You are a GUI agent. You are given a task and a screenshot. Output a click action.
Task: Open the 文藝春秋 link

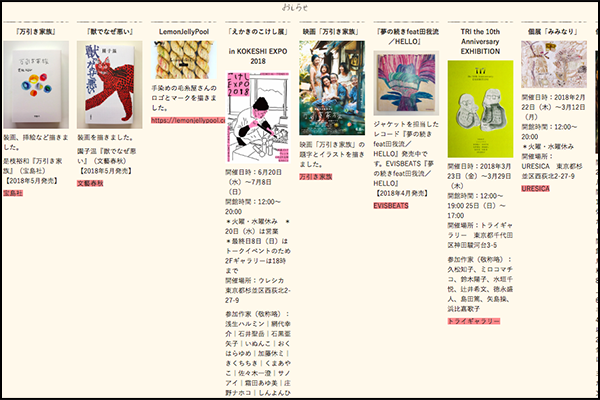[90, 184]
